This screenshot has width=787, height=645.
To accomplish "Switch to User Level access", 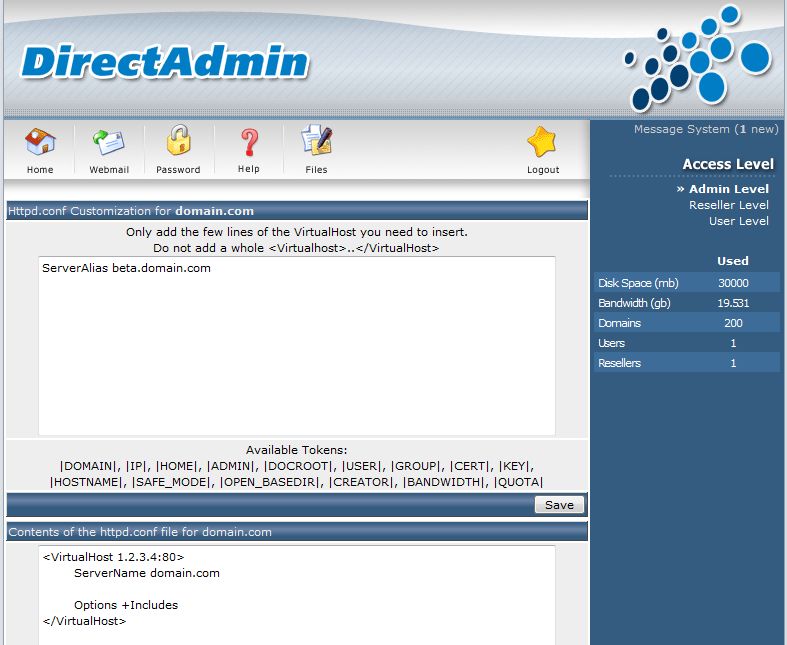I will tap(738, 221).
